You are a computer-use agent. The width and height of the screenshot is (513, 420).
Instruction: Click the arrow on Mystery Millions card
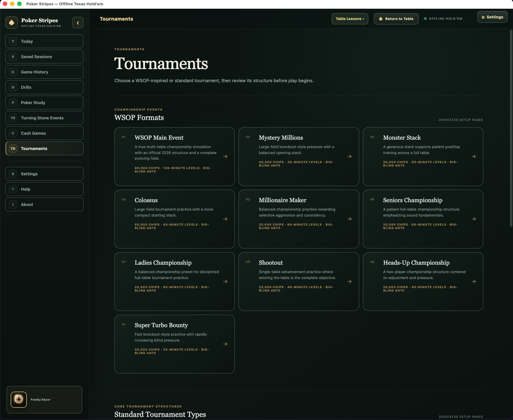tap(350, 157)
